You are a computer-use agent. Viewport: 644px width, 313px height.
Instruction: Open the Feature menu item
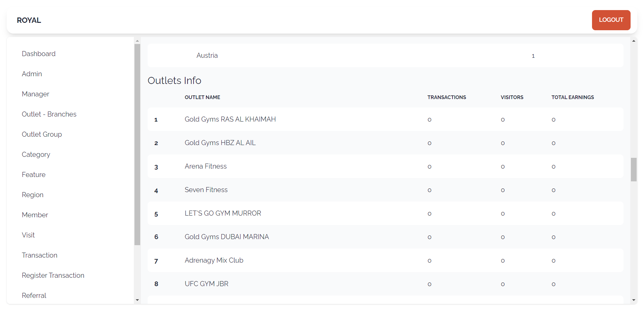pos(34,175)
